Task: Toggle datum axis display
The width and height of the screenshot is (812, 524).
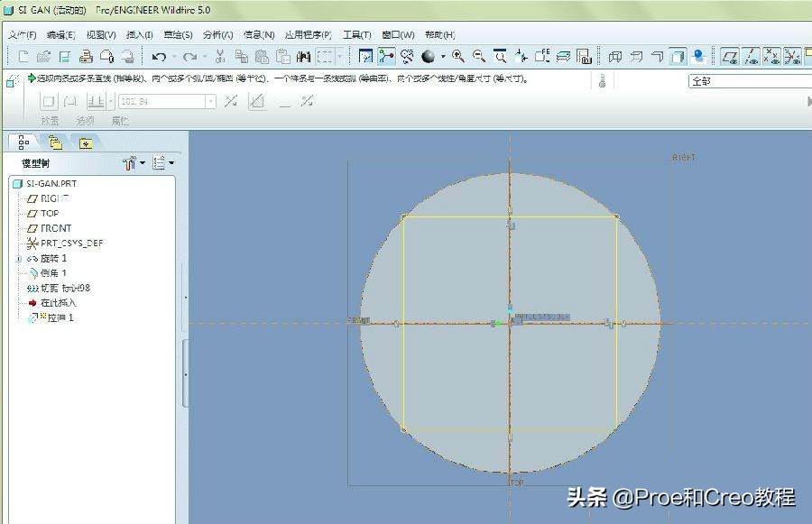Action: [751, 57]
